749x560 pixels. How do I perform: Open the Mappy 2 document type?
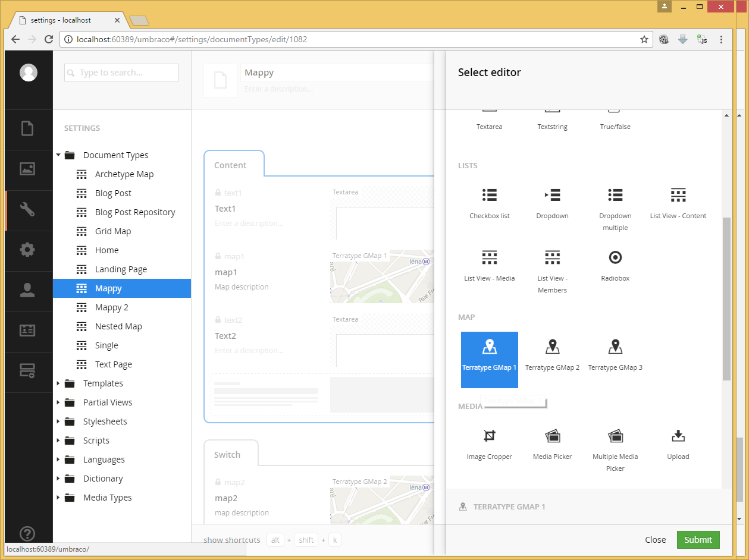tap(112, 307)
